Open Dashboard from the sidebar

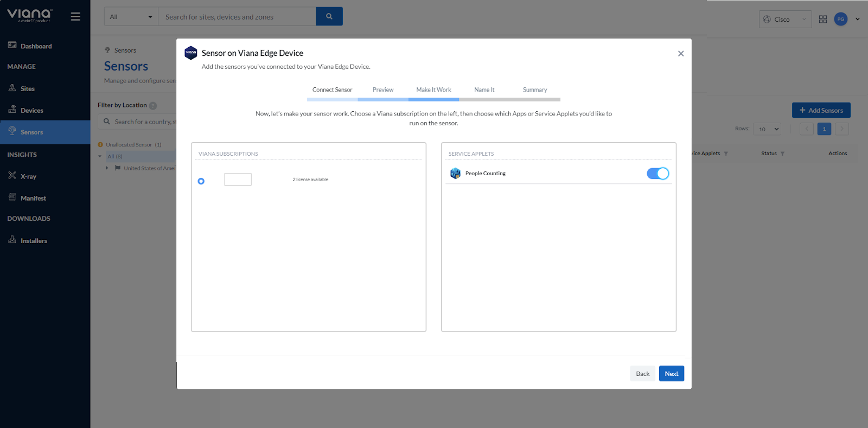(x=36, y=46)
